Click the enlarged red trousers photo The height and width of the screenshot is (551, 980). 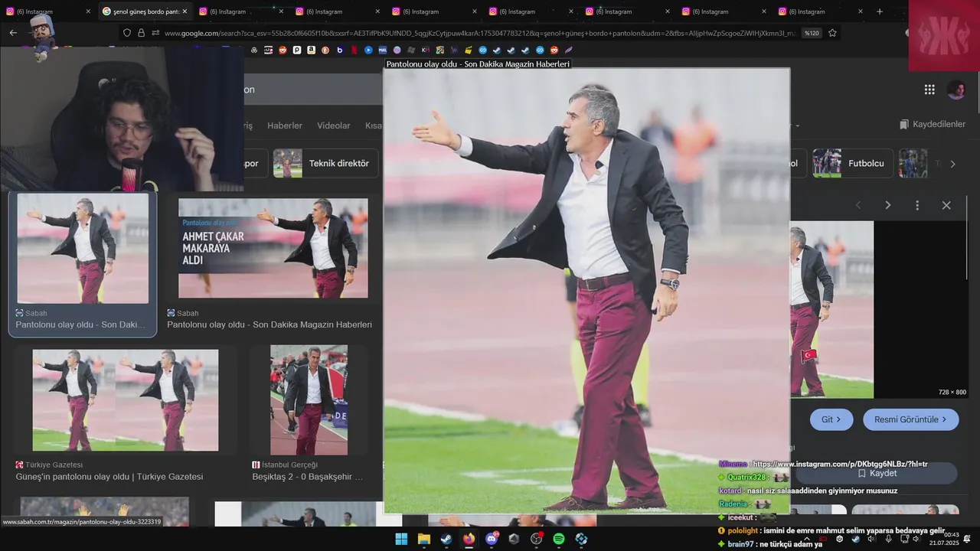click(x=586, y=291)
